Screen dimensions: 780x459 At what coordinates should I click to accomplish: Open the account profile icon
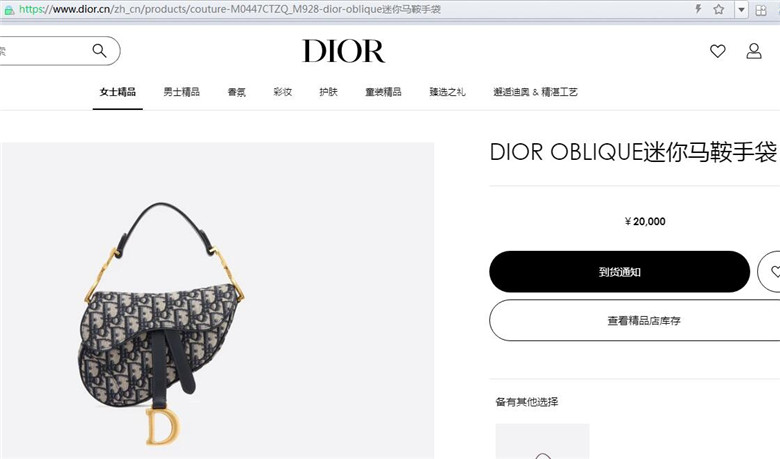coord(754,51)
